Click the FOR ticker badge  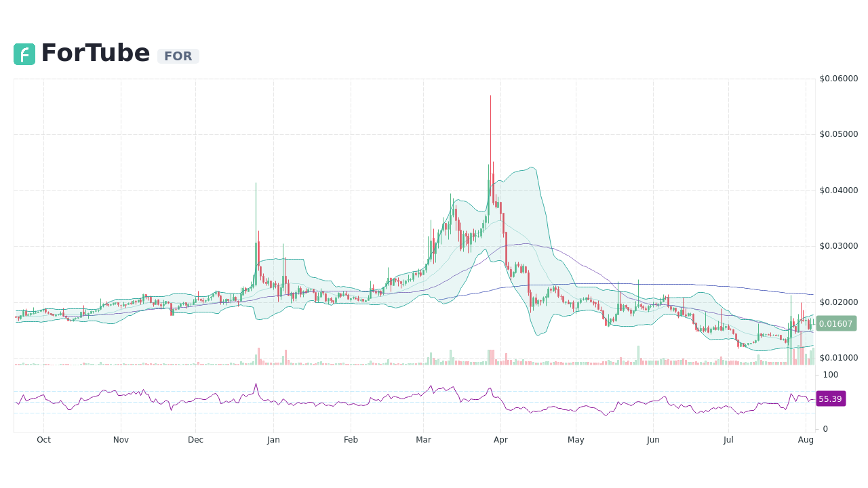coord(178,56)
